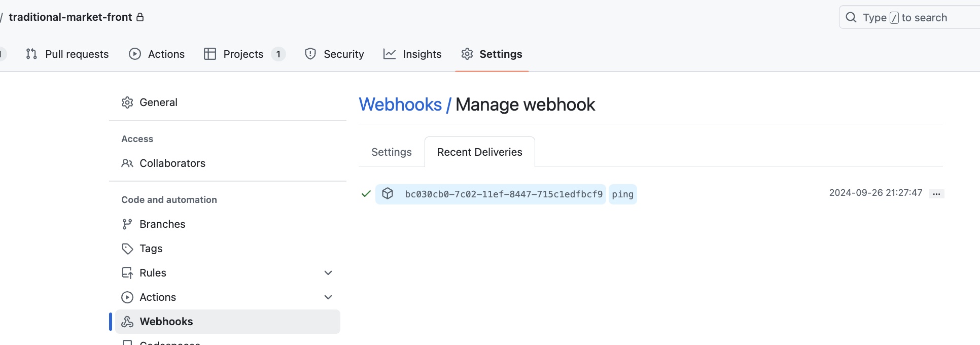Select Webhooks in sidebar
This screenshot has height=345, width=980.
(228, 322)
